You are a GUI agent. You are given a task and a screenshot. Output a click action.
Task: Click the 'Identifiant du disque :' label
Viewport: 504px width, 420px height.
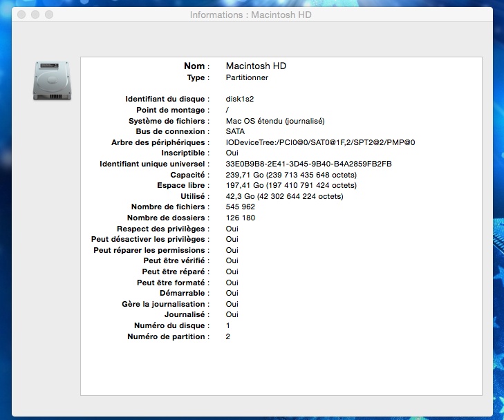[x=167, y=99]
